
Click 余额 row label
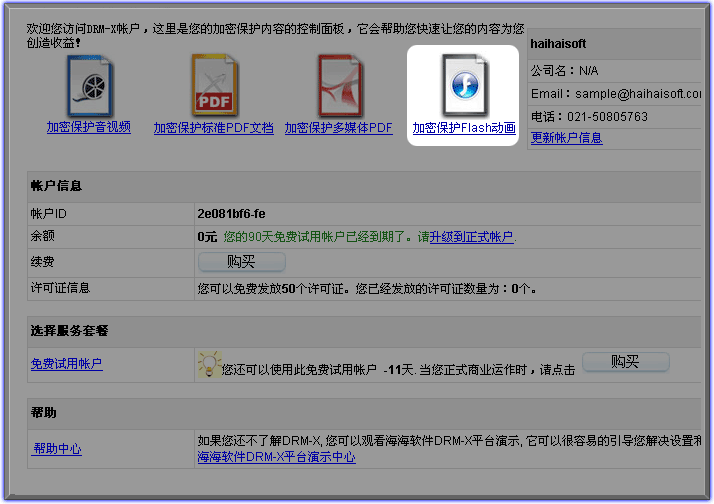click(42, 236)
